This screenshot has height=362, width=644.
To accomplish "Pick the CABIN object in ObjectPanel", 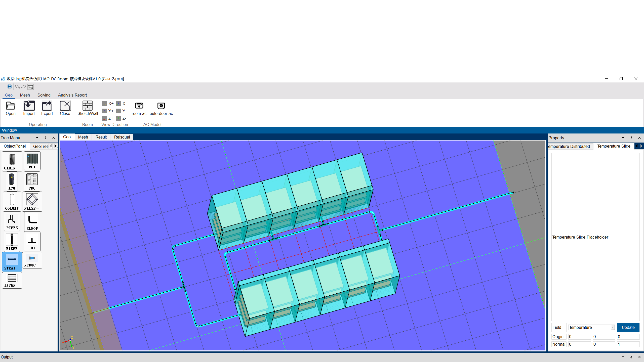I will tap(12, 161).
